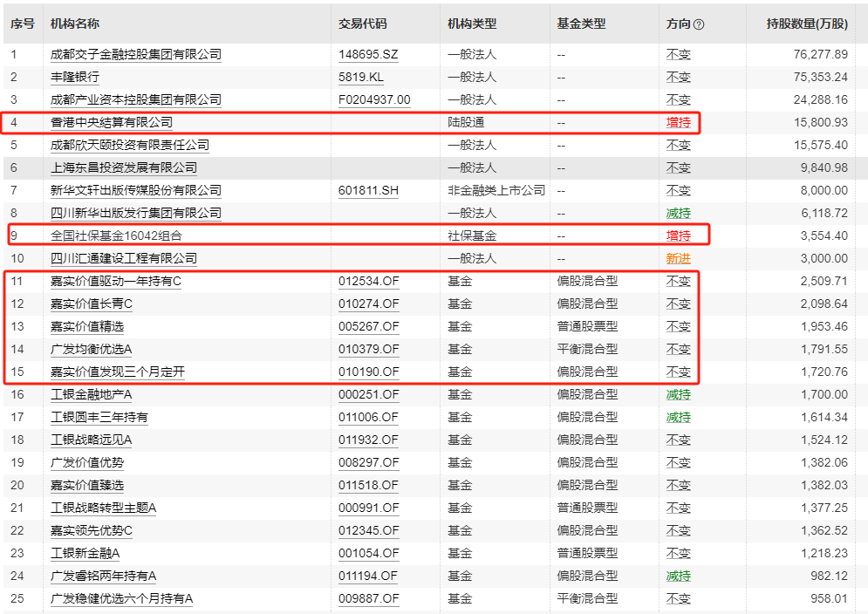
Task: Open 工银战略远见A fund link
Action: pyautogui.click(x=91, y=440)
